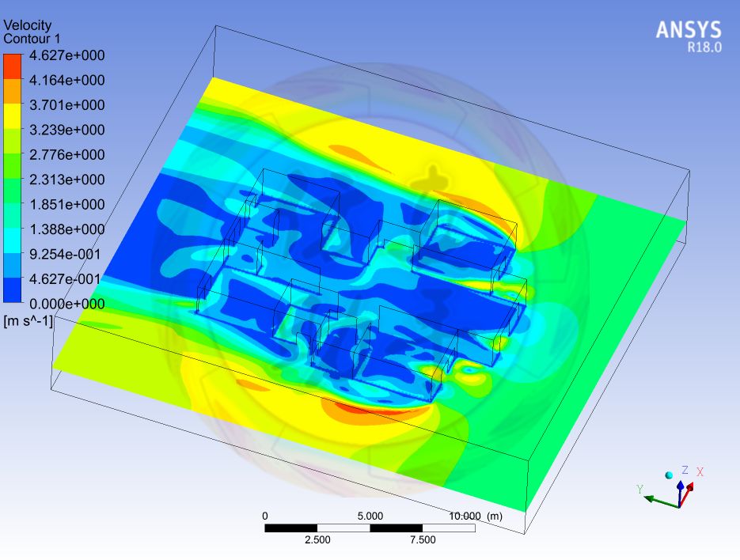Click the yellow band of velocity legend
Screen dimensions: 740x560
[13, 116]
